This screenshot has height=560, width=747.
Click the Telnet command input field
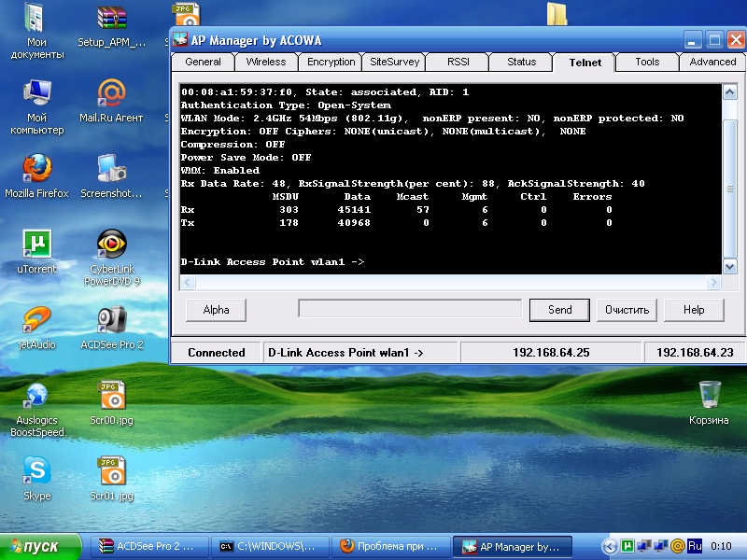409,309
